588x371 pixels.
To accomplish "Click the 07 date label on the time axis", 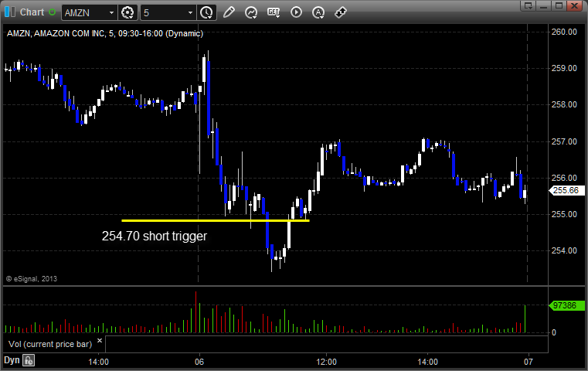I will pyautogui.click(x=528, y=362).
